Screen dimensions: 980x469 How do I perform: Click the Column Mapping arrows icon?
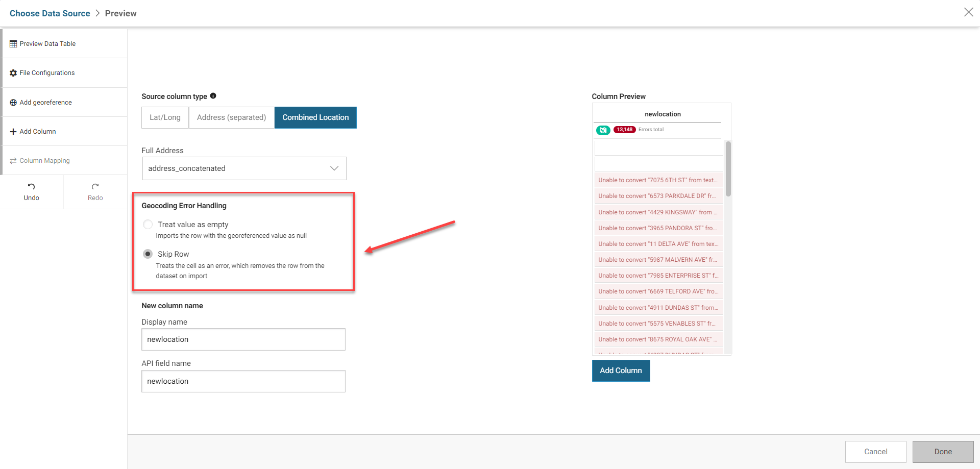pyautogui.click(x=13, y=161)
